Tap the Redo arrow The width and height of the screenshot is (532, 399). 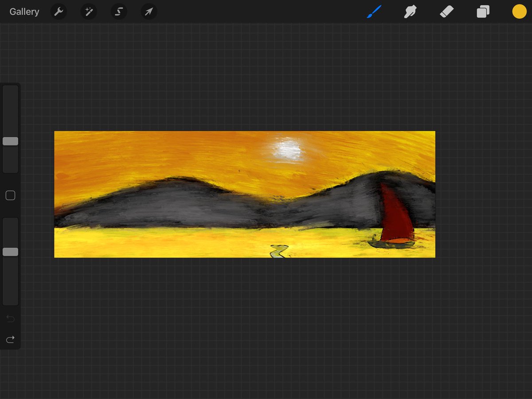(x=10, y=339)
